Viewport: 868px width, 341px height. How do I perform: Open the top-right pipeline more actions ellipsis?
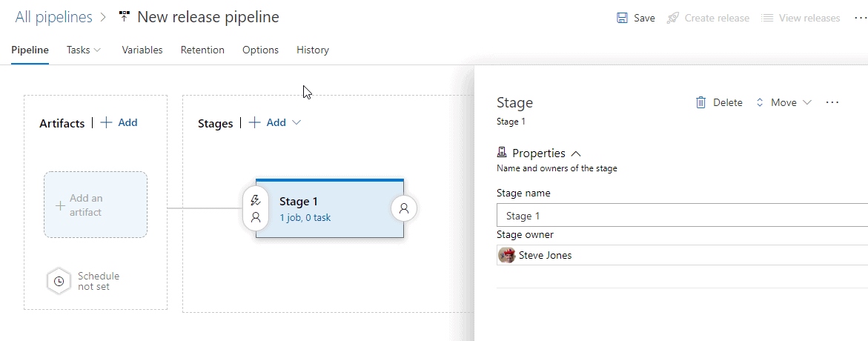coord(860,18)
